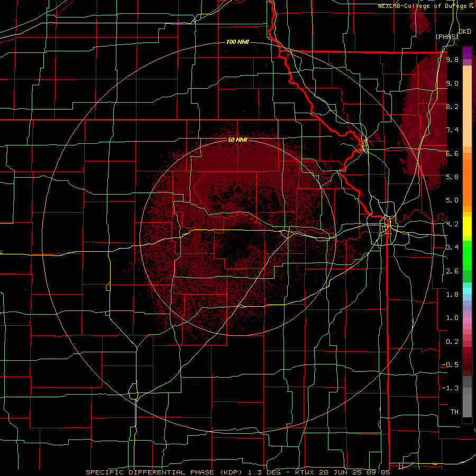Click the "50 NMI" range ring label

coord(237,140)
